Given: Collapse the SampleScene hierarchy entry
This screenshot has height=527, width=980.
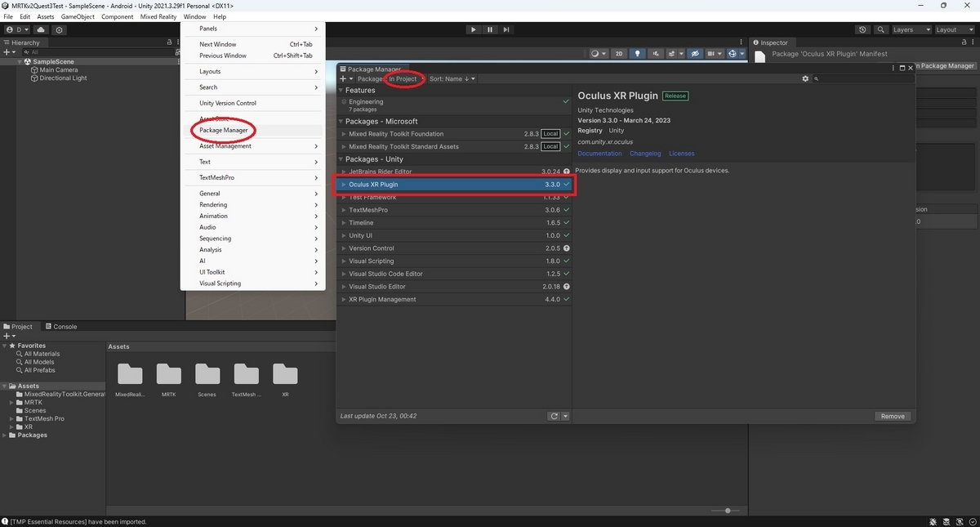Looking at the screenshot, I should pyautogui.click(x=18, y=61).
